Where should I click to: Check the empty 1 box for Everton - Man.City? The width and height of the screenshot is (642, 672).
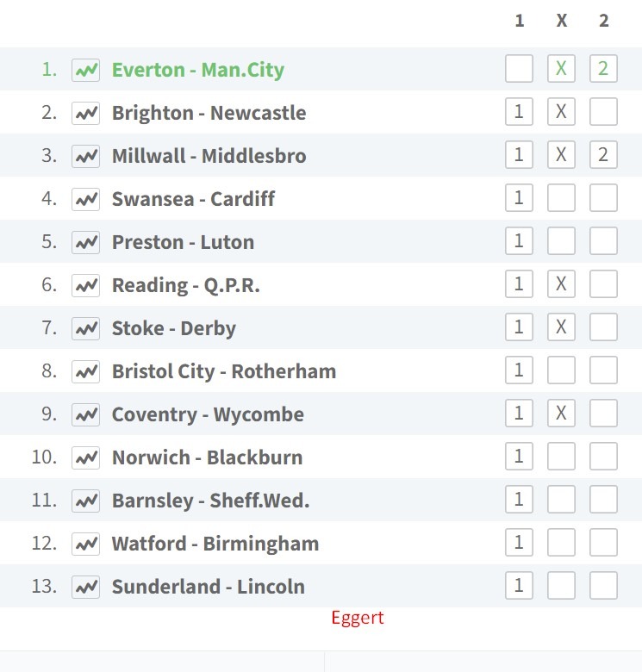(519, 69)
